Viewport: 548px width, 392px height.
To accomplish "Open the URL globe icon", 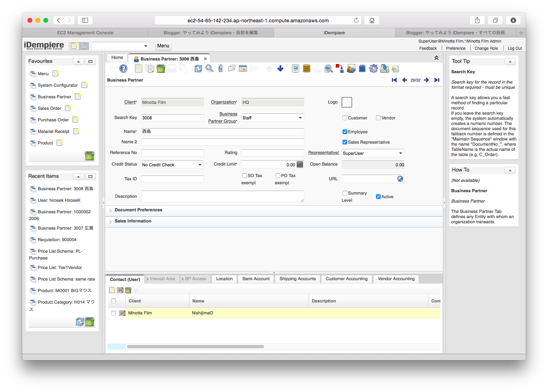I will [x=400, y=179].
